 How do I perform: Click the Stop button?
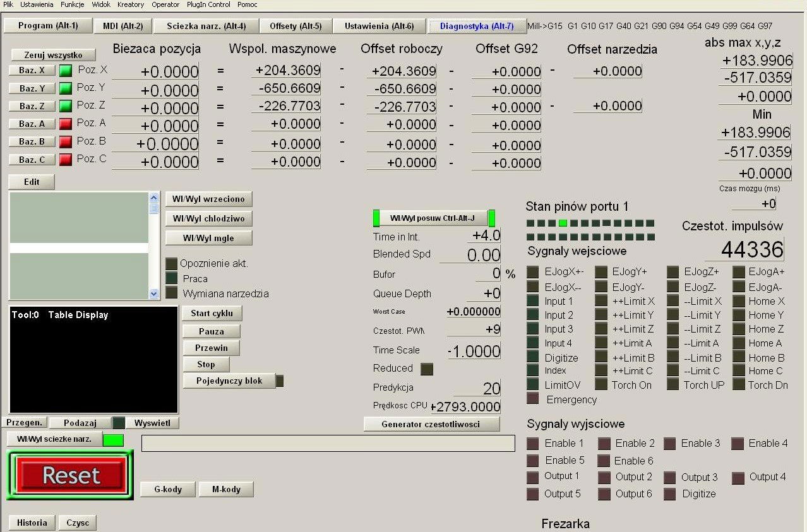tap(206, 364)
